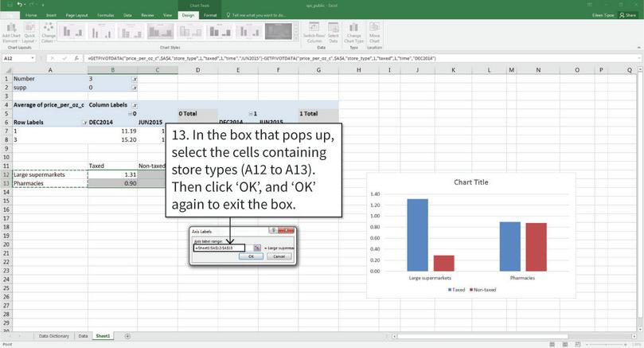Select the second chart style thumbnail

101,31
